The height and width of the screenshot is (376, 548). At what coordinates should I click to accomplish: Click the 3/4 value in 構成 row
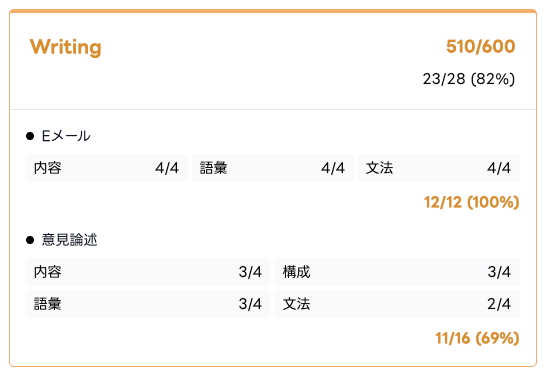click(499, 272)
